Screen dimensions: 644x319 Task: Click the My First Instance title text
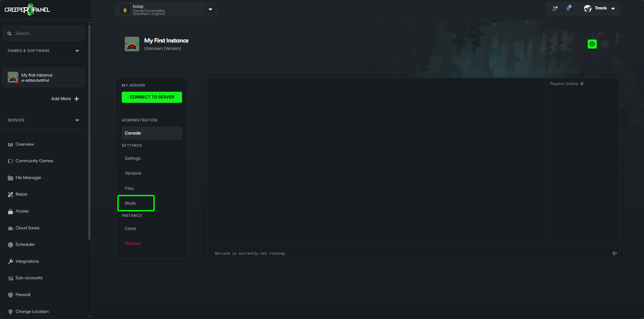tap(166, 40)
